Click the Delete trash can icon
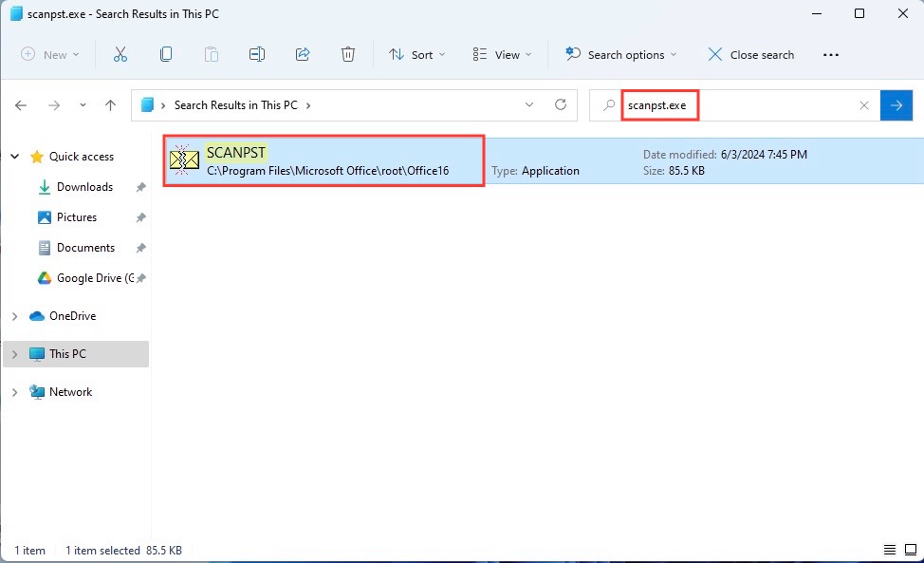924x563 pixels. pos(347,55)
